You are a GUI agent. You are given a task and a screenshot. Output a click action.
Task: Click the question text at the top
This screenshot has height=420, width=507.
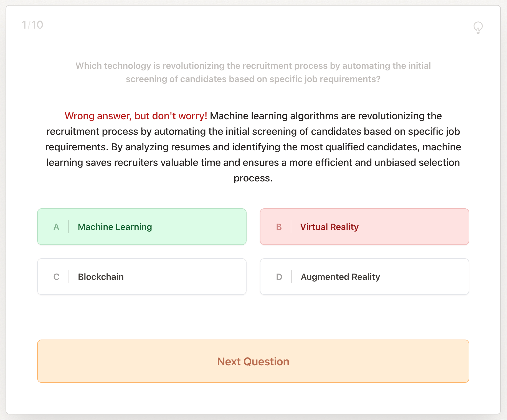(x=253, y=72)
